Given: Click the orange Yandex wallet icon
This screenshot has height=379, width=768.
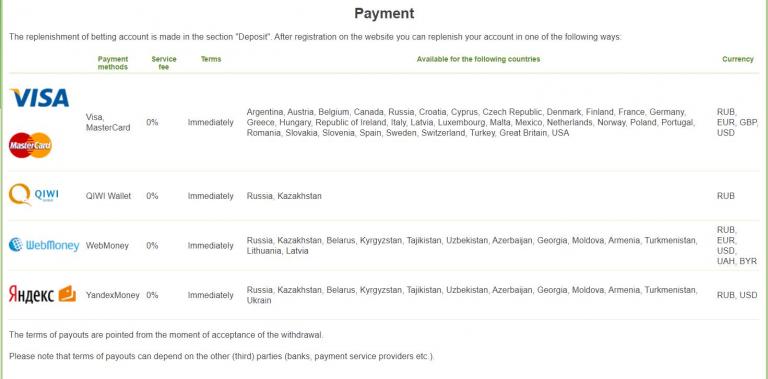Looking at the screenshot, I should pyautogui.click(x=67, y=294).
